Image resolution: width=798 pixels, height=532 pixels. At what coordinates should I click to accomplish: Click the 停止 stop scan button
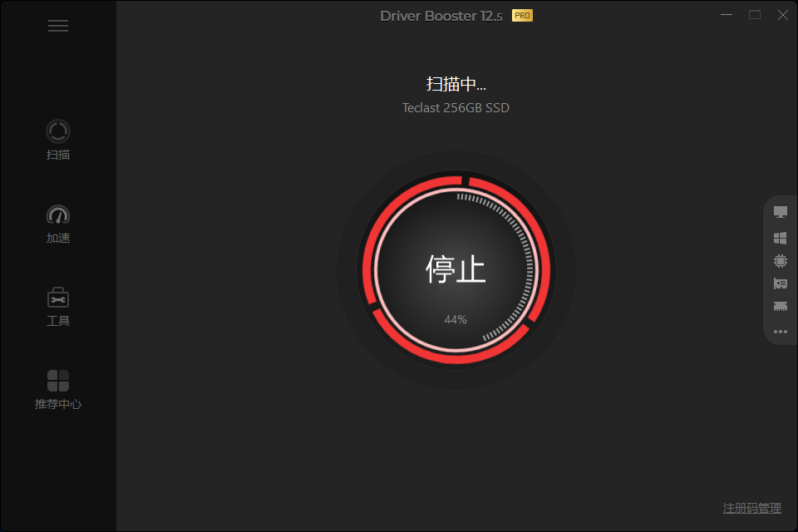tap(456, 269)
